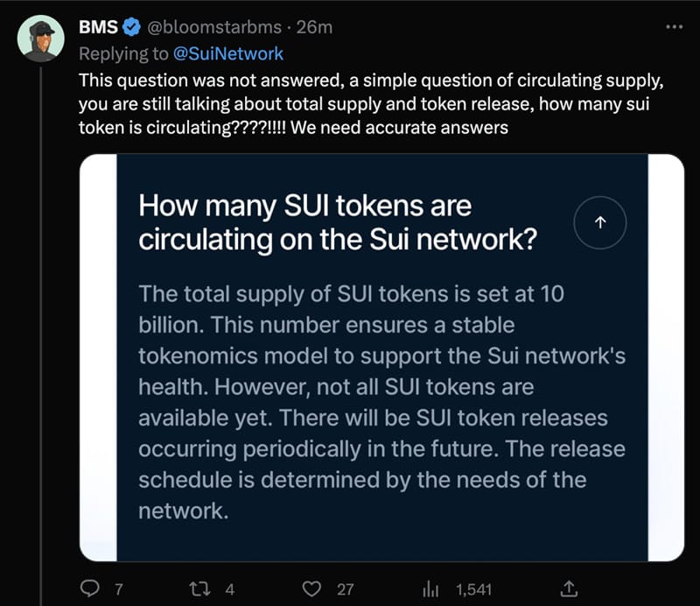Viewport: 700px width, 606px height.
Task: Like the tweet with the heart icon
Action: 311,589
